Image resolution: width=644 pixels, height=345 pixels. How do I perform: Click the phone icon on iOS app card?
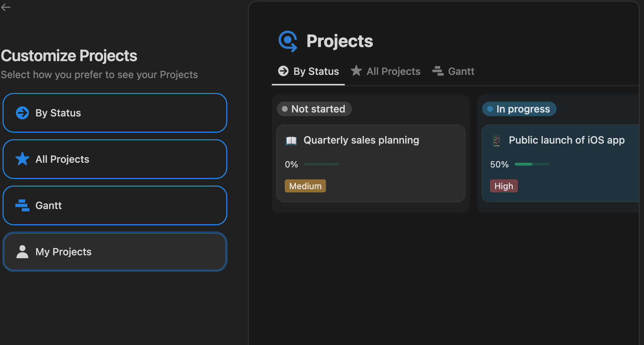coord(497,140)
